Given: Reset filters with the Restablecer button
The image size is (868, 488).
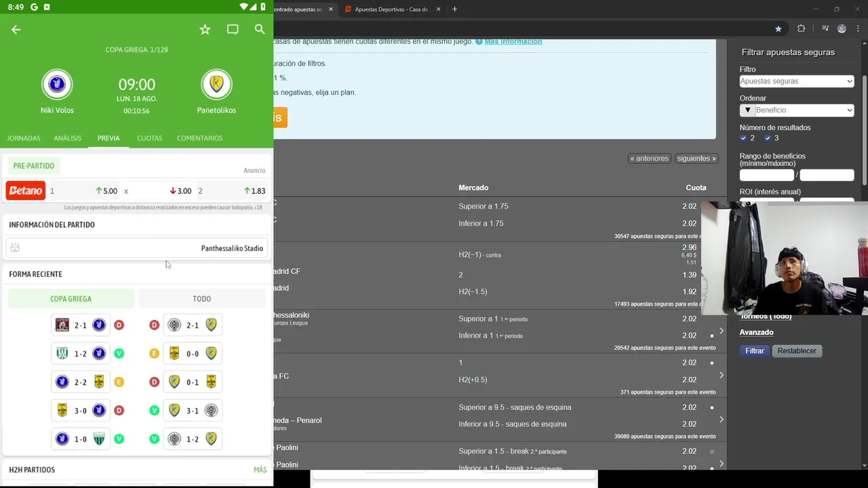Looking at the screenshot, I should click(x=797, y=351).
